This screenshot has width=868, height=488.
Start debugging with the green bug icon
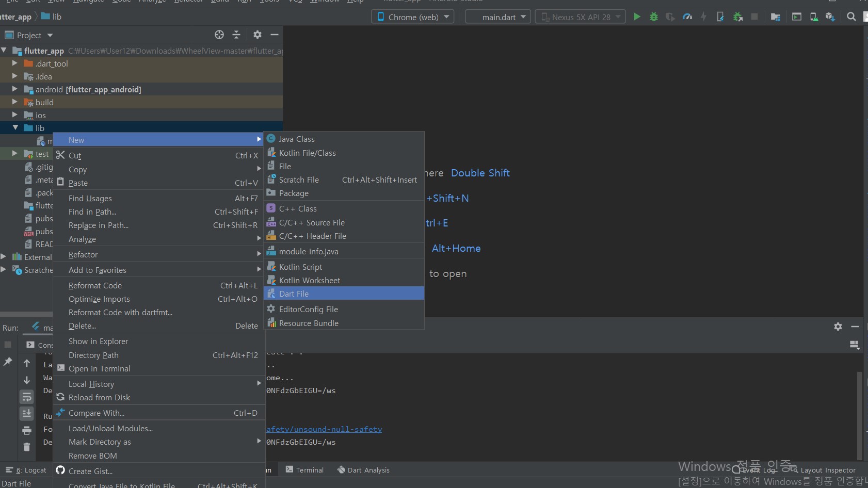point(654,17)
